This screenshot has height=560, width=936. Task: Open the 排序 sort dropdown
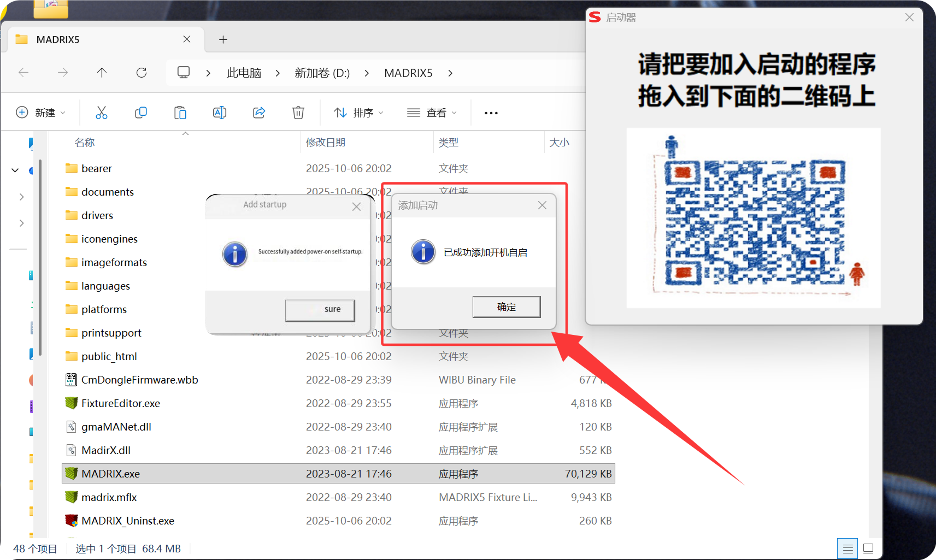click(358, 112)
